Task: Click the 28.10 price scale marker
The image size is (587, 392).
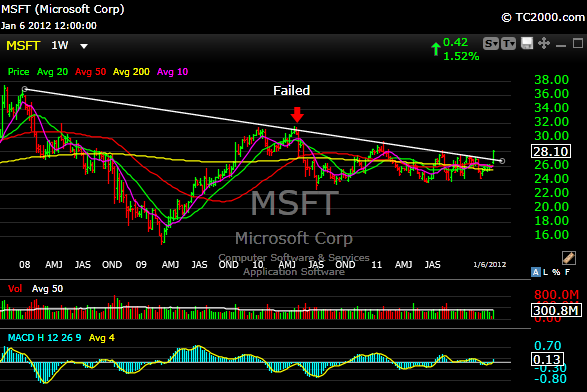Action: (x=551, y=151)
